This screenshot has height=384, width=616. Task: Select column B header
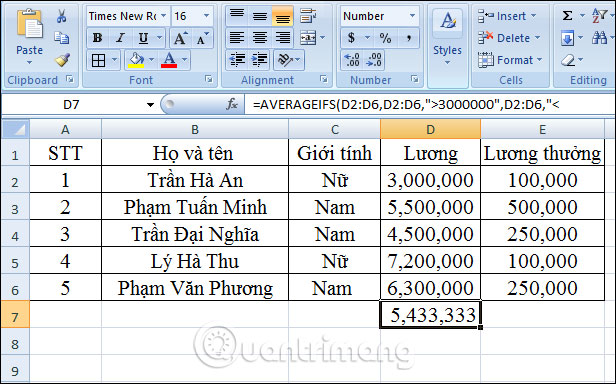click(x=195, y=129)
